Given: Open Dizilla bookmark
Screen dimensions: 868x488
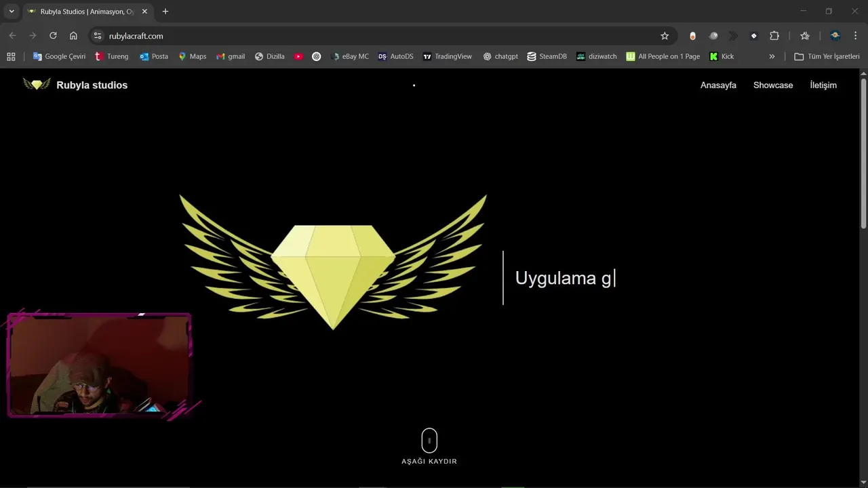Looking at the screenshot, I should pyautogui.click(x=270, y=56).
